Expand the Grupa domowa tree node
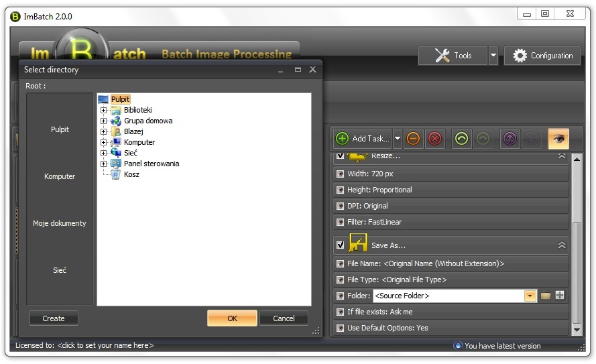Viewport: 596px width, 364px height. point(103,121)
